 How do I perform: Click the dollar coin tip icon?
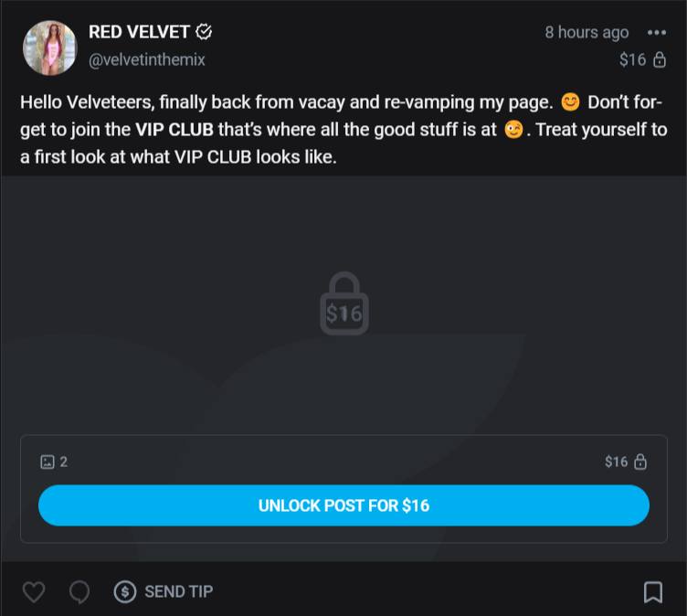coord(125,592)
